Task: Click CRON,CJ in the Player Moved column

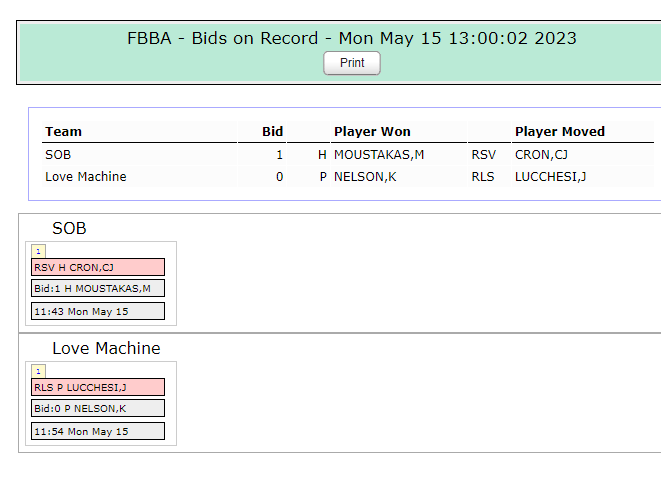Action: point(541,155)
